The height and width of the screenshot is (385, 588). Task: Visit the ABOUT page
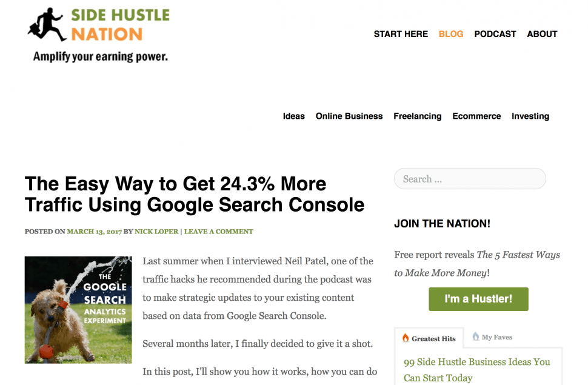click(542, 34)
